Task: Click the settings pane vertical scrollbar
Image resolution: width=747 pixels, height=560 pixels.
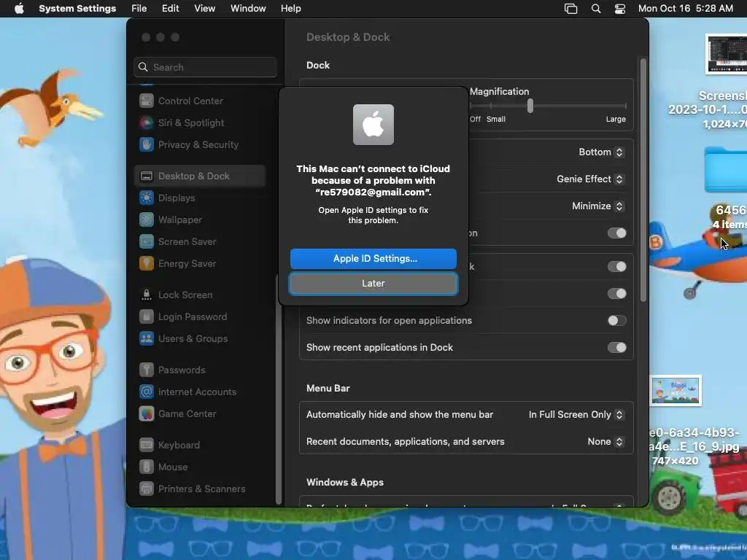Action: (x=643, y=180)
